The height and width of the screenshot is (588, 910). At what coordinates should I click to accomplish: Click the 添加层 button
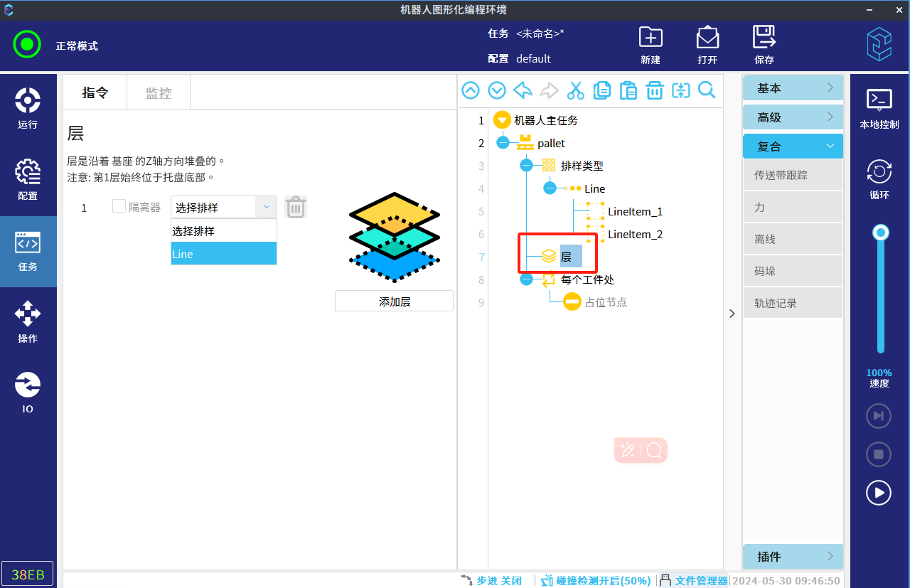[x=394, y=301]
